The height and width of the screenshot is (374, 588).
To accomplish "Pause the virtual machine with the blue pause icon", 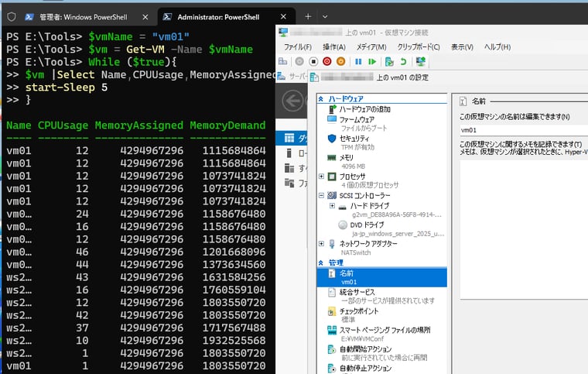I will pyautogui.click(x=358, y=61).
